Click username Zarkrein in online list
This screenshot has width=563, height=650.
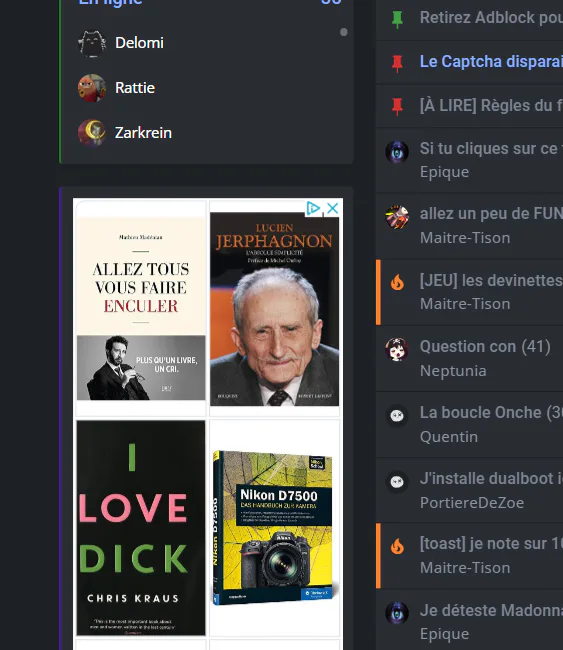pos(143,133)
